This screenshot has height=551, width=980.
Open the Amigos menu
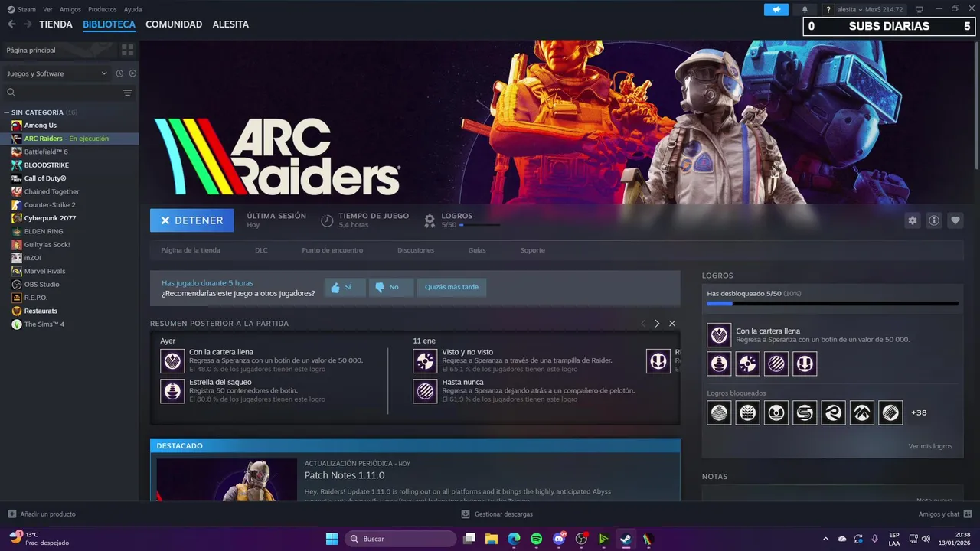coord(70,9)
